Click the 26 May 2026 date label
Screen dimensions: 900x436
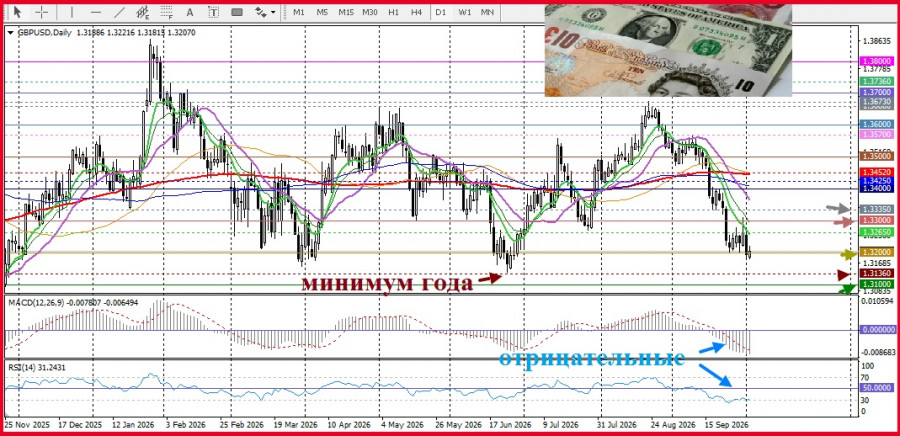click(x=457, y=426)
